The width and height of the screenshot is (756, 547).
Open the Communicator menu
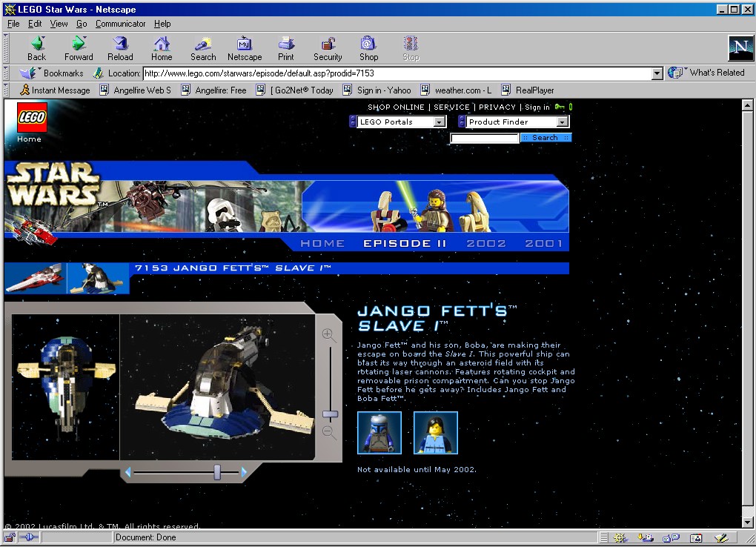pos(121,24)
